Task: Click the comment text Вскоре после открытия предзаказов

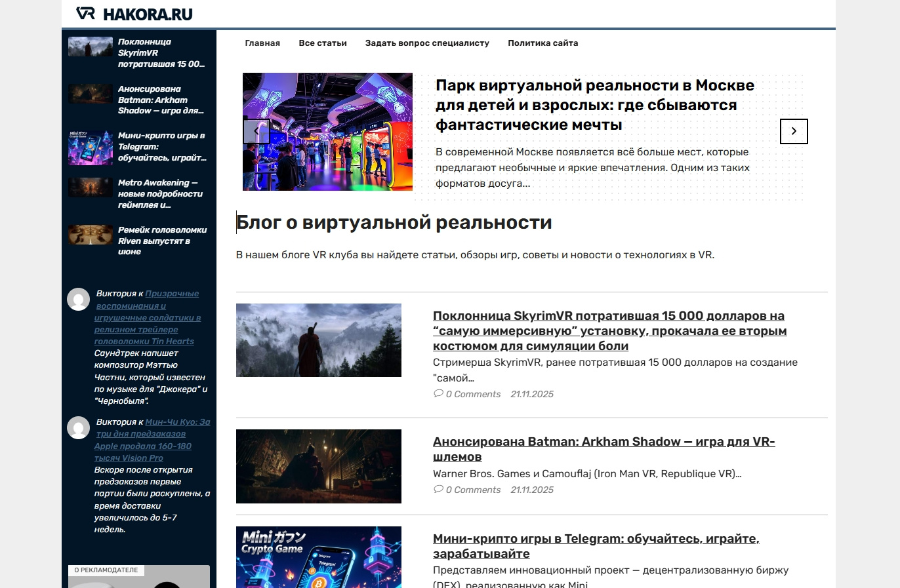Action: pyautogui.click(x=152, y=500)
